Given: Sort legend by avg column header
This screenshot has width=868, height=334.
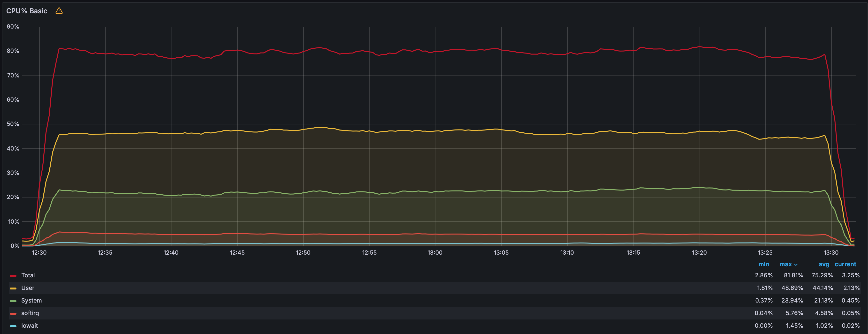Looking at the screenshot, I should click(824, 264).
